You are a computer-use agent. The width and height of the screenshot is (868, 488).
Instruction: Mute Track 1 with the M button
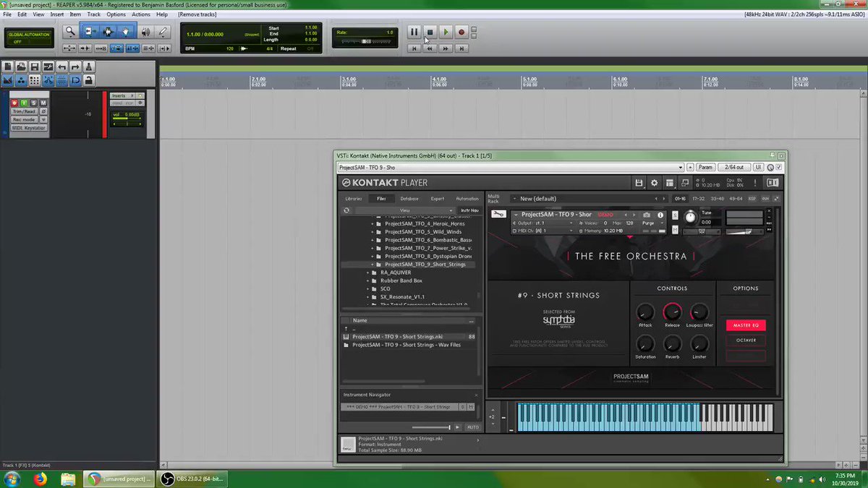(43, 103)
